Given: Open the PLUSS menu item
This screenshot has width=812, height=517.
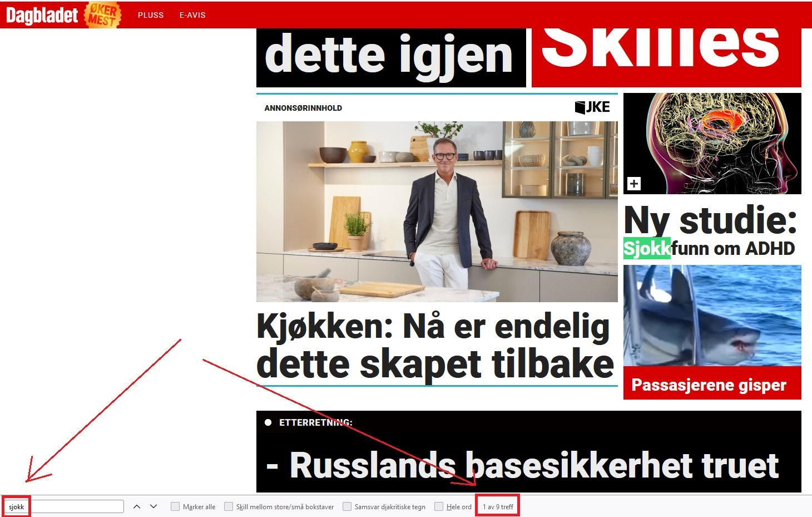Looking at the screenshot, I should [151, 15].
